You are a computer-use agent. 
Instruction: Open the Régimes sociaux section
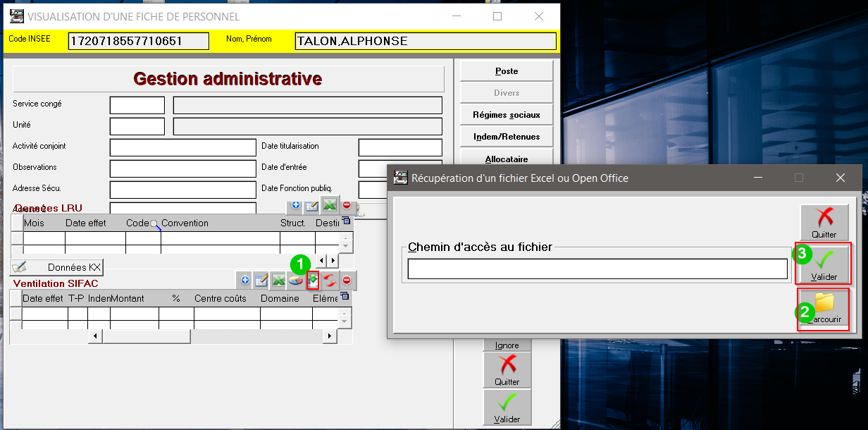tap(506, 115)
